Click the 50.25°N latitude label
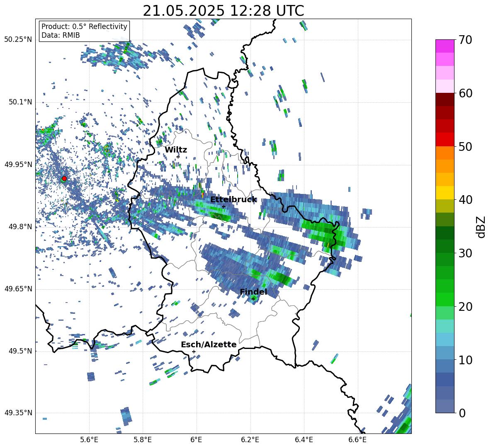Viewport: 491px width, 448px height. (x=18, y=40)
